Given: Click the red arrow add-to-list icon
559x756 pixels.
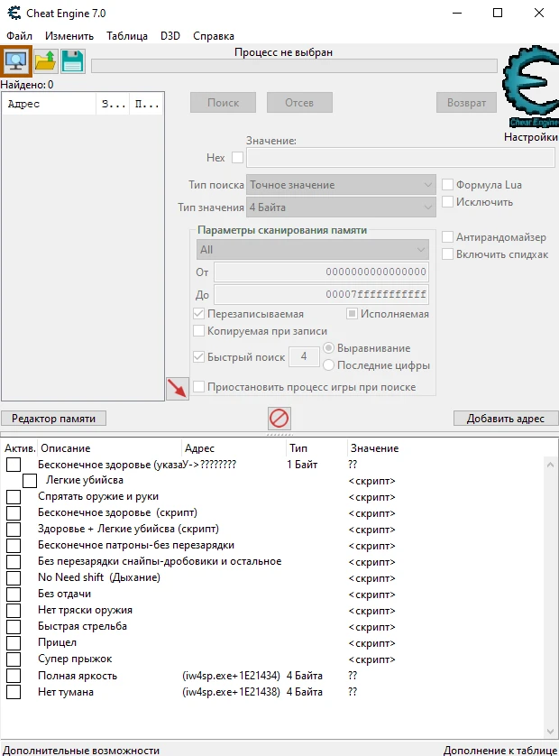Looking at the screenshot, I should pos(178,388).
